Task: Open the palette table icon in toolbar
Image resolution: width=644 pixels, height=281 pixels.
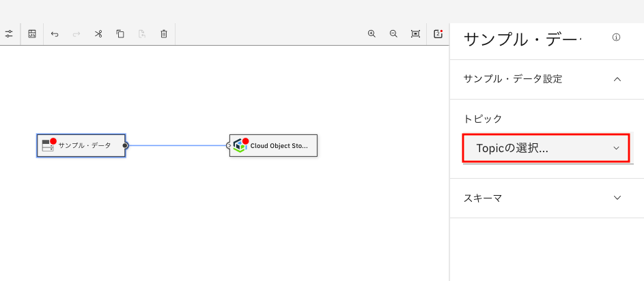Action: pyautogui.click(x=32, y=34)
